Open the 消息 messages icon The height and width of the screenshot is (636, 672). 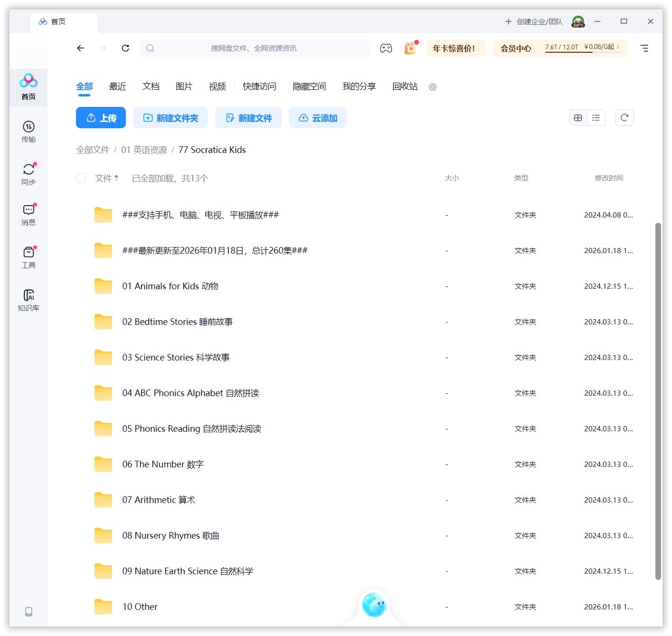[28, 215]
